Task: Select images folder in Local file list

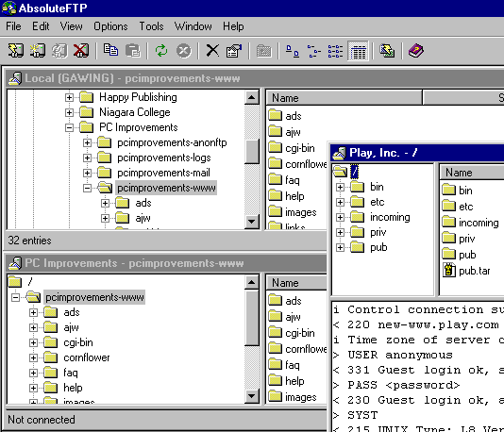Action: (x=293, y=212)
